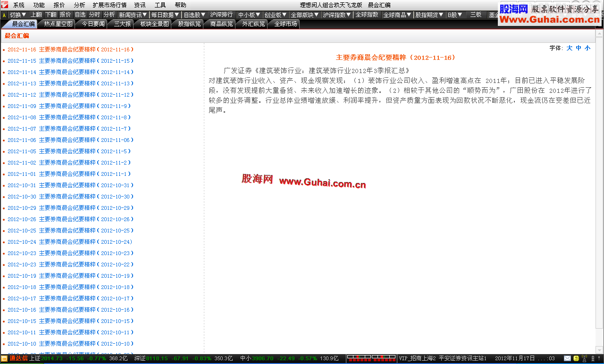Open the 扩展市场行情 menu
The image size is (604, 364).
(x=109, y=5)
